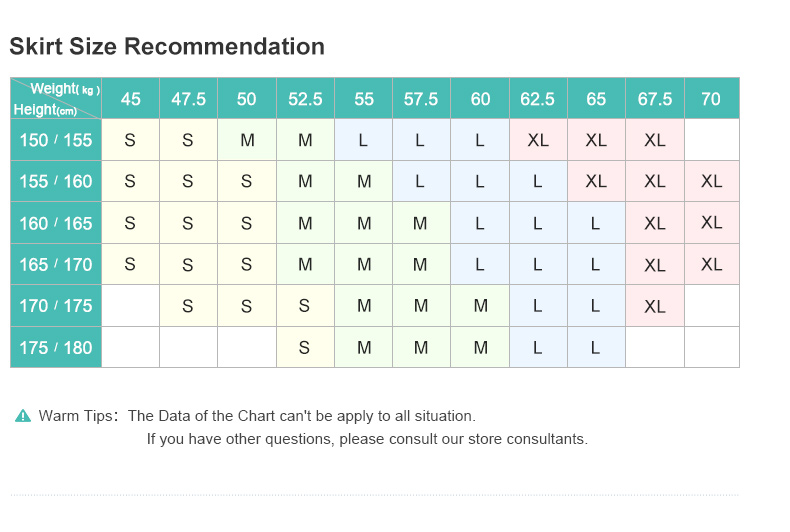
Task: Click M cell for 150/155 height, 50 kg
Action: [247, 140]
